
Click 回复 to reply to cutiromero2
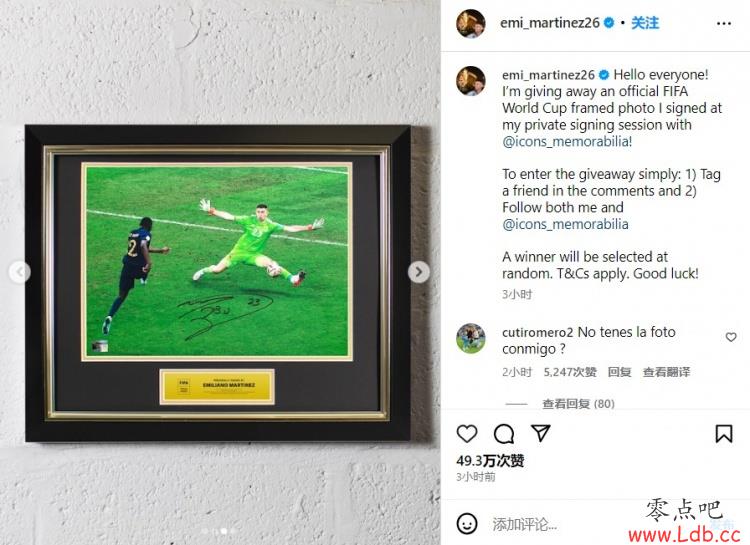coord(619,372)
